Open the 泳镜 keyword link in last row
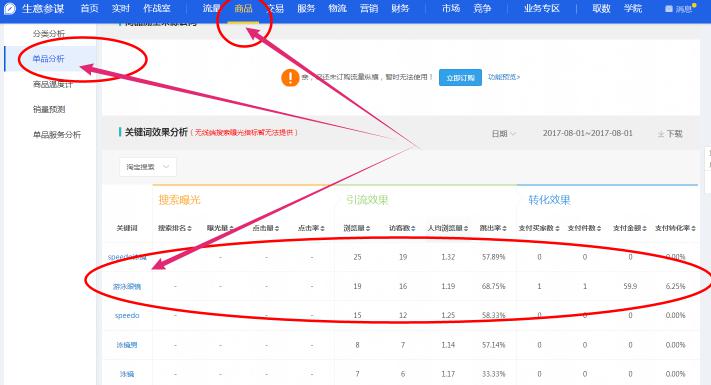Screen dimensions: 711x385 click(127, 374)
